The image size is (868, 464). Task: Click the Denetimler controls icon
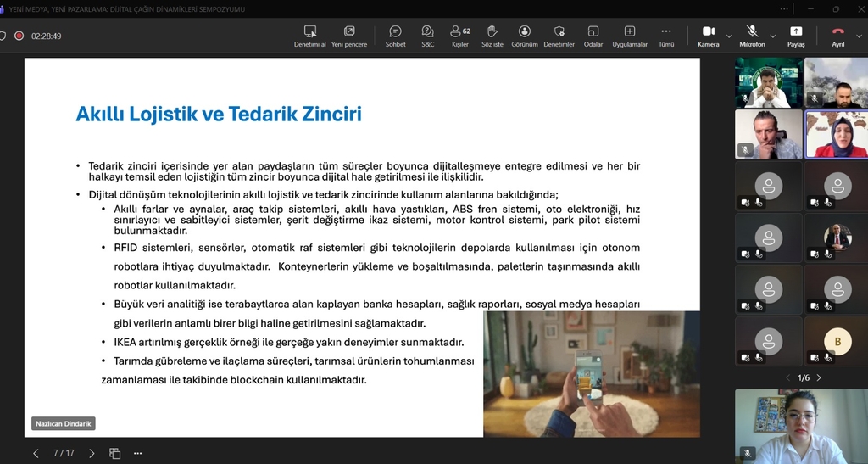point(559,36)
